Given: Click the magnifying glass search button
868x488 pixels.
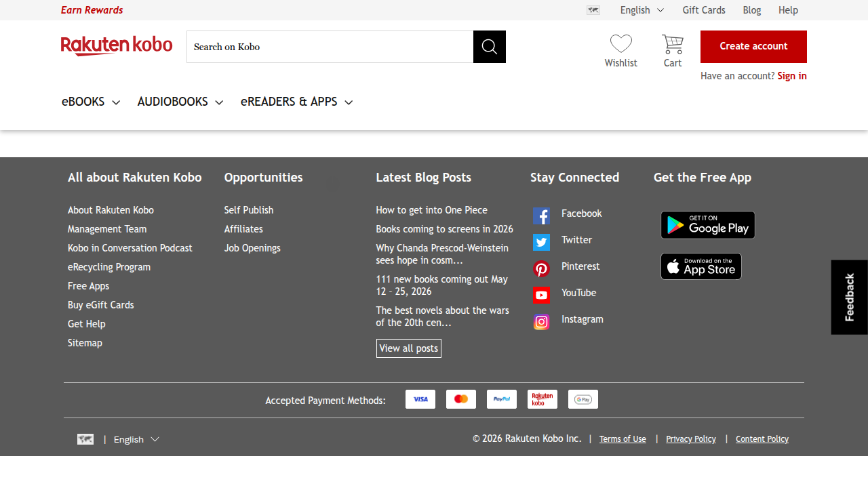Looking at the screenshot, I should click(x=490, y=47).
